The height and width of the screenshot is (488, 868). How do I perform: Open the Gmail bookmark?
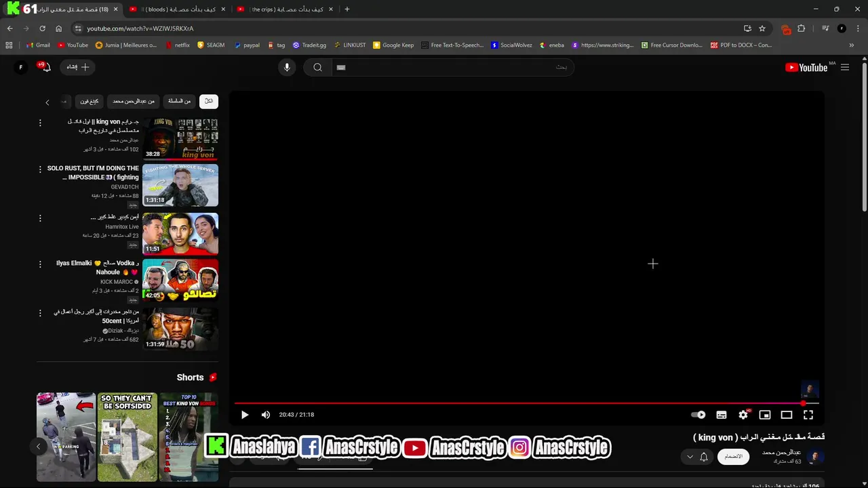click(38, 45)
